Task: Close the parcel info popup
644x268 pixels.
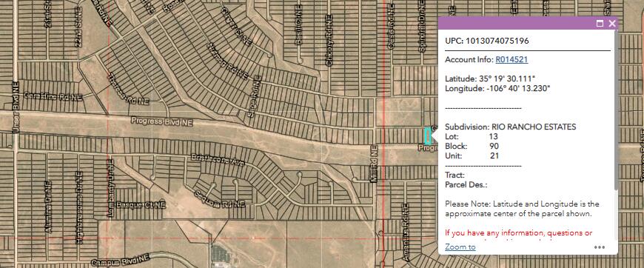Action: [612, 24]
